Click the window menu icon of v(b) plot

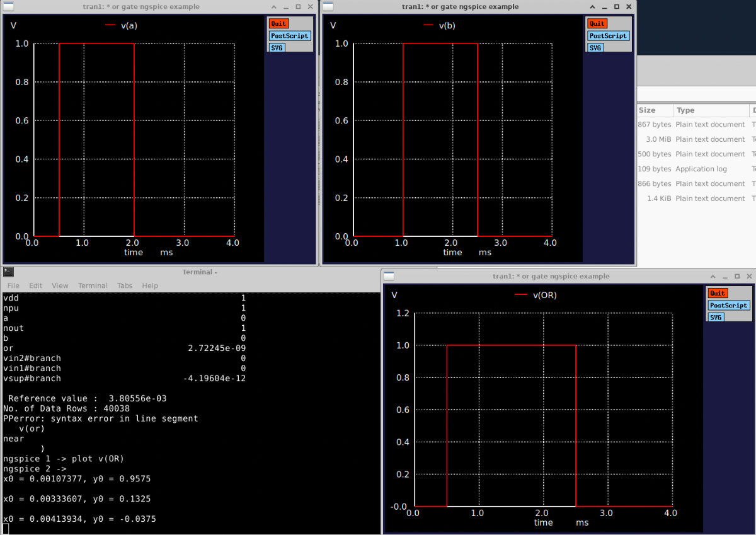click(x=328, y=7)
